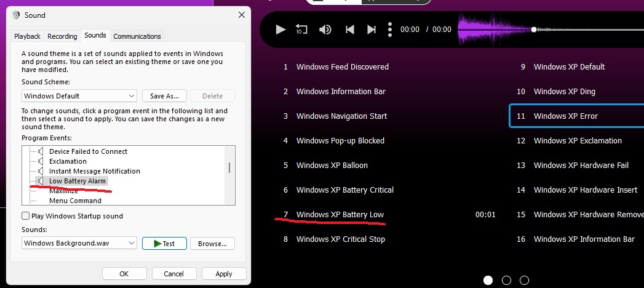Go to the first page dot
Screen dimensions: 644x288
488,280
